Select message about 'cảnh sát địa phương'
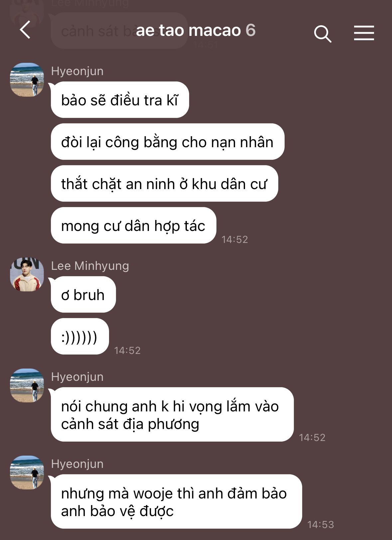 pyautogui.click(x=172, y=414)
